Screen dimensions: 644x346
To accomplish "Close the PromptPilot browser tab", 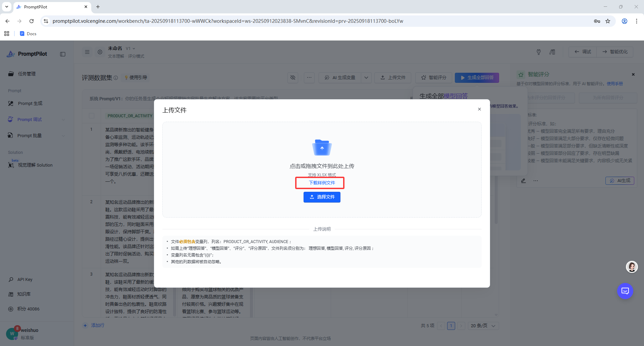I will (x=86, y=7).
